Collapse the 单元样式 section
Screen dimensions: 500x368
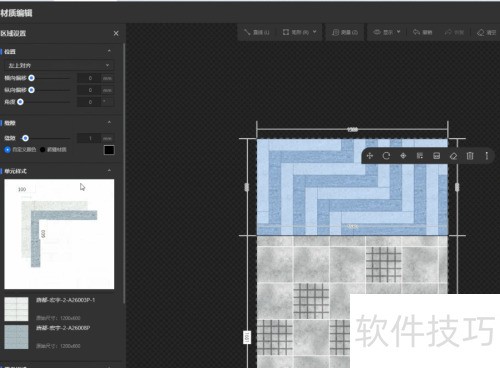click(x=109, y=170)
